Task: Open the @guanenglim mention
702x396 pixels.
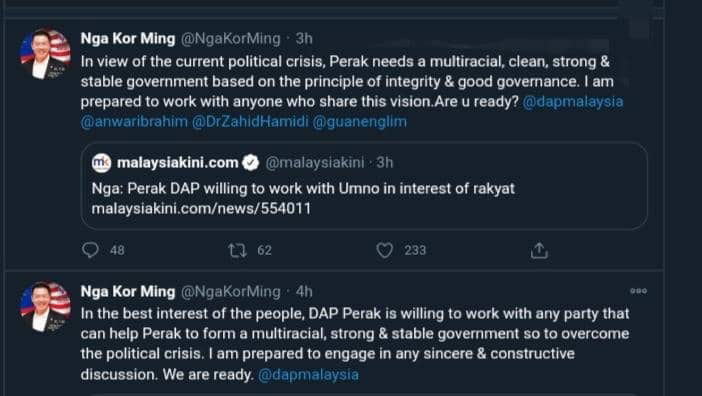Action: coord(360,122)
